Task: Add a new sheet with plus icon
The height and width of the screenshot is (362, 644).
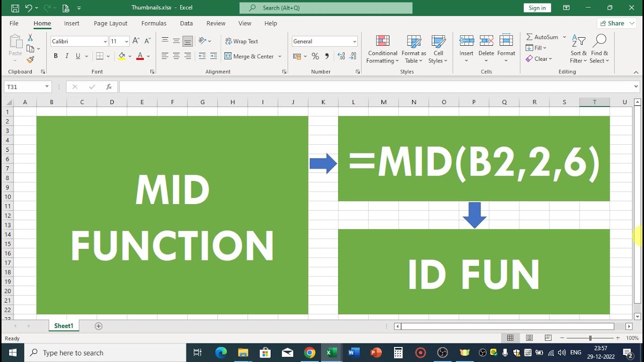Action: [99, 326]
